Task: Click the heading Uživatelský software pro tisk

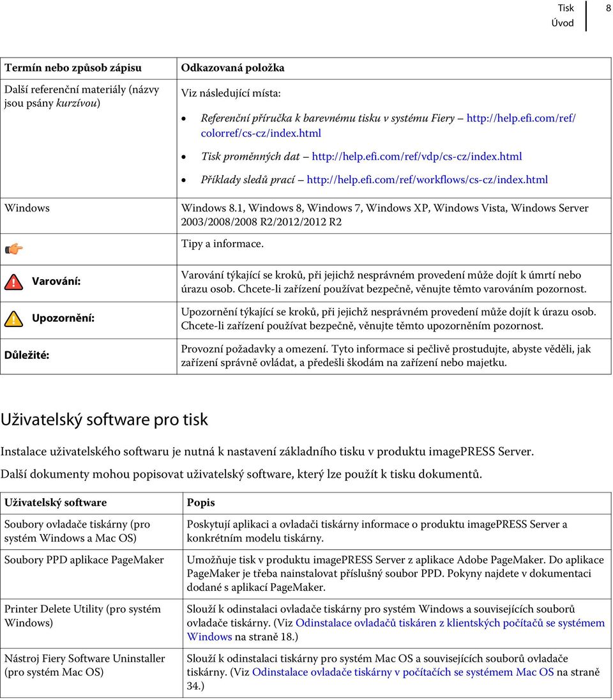Action: coord(104,419)
